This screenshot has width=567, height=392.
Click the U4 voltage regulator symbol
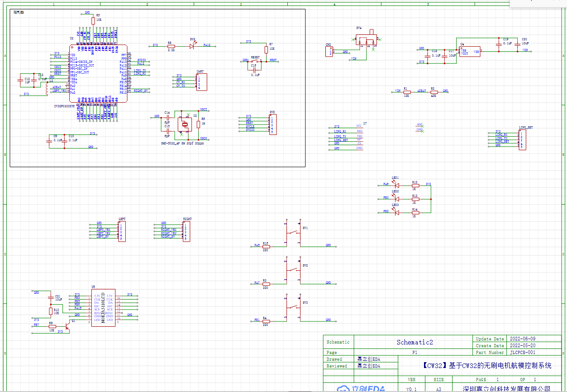[469, 52]
